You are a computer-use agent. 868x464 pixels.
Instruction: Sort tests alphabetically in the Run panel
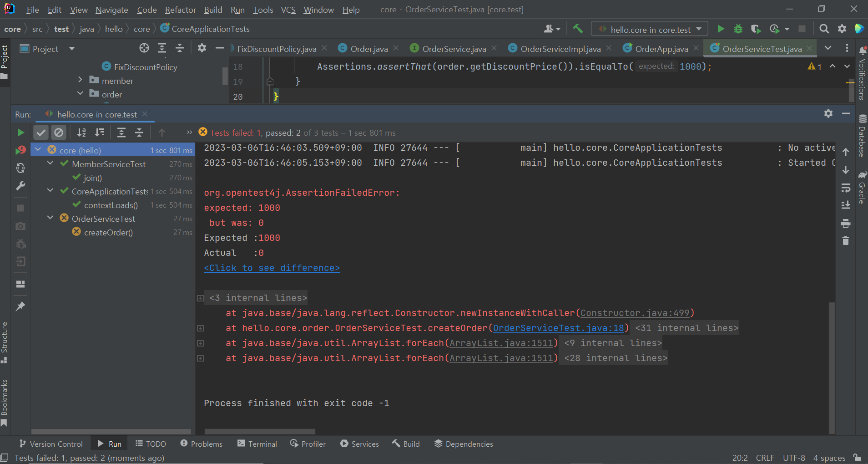[81, 133]
